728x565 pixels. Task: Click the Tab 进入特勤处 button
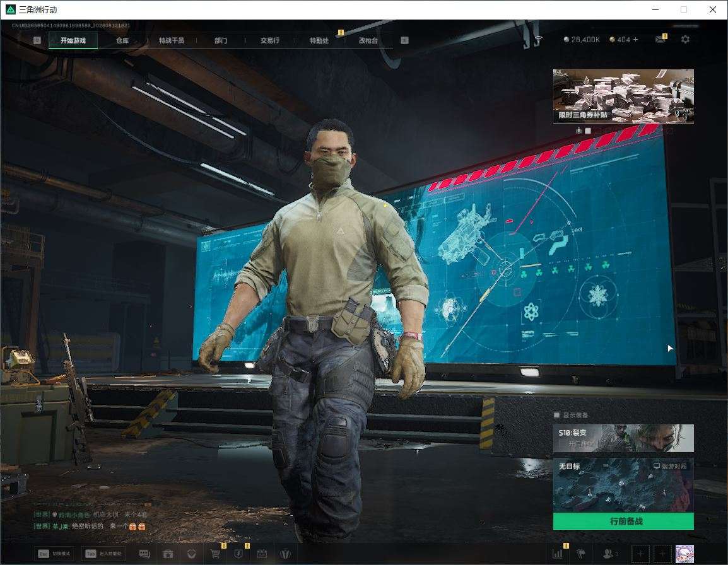tap(103, 554)
